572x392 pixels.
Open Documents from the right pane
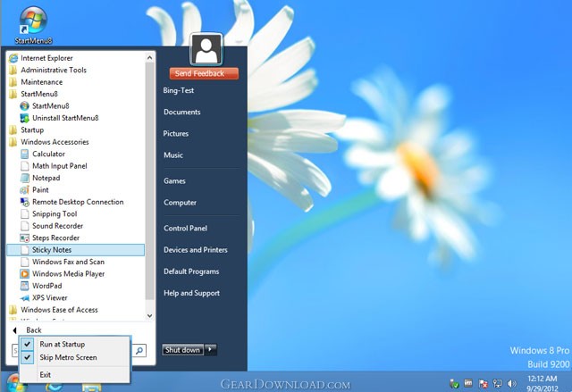tap(182, 113)
